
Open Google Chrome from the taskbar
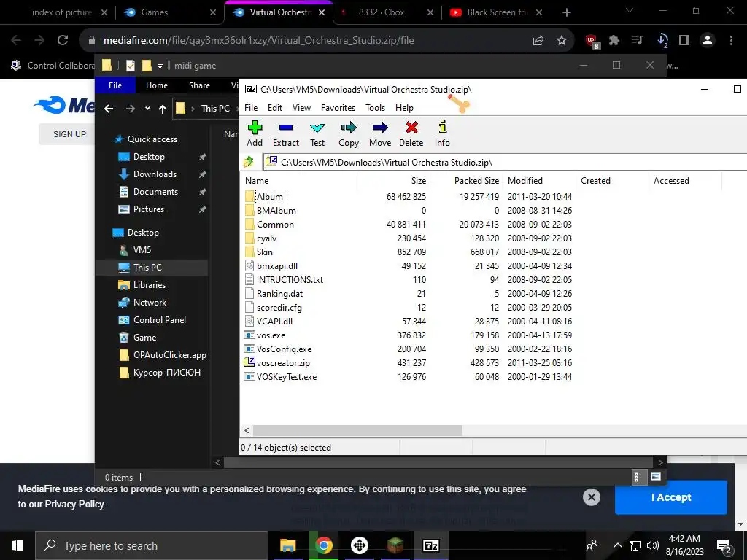point(323,545)
